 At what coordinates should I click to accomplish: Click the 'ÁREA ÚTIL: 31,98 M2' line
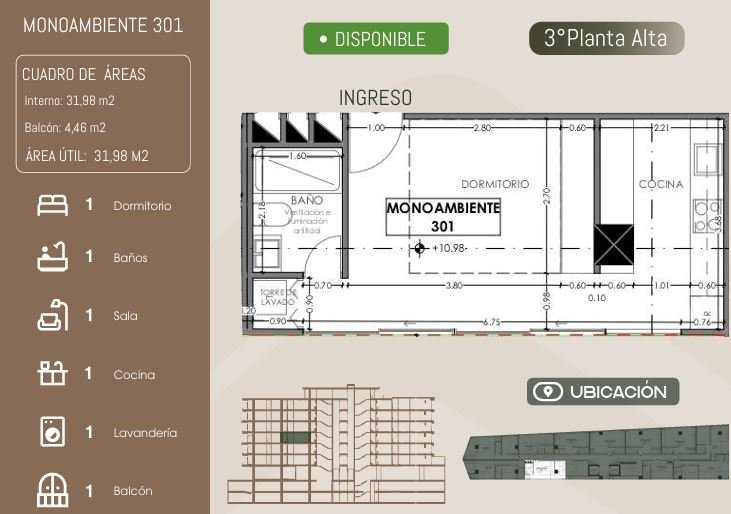pyautogui.click(x=87, y=156)
